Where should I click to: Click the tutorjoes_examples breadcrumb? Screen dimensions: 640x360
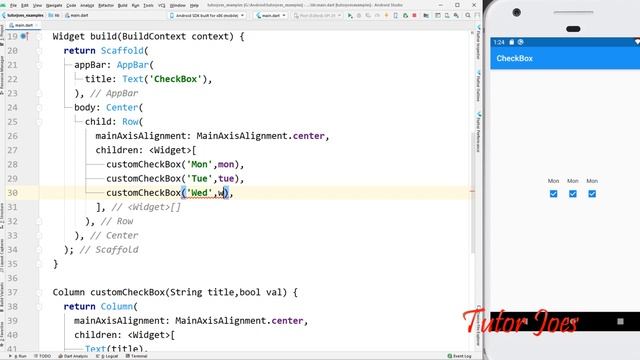(23, 16)
